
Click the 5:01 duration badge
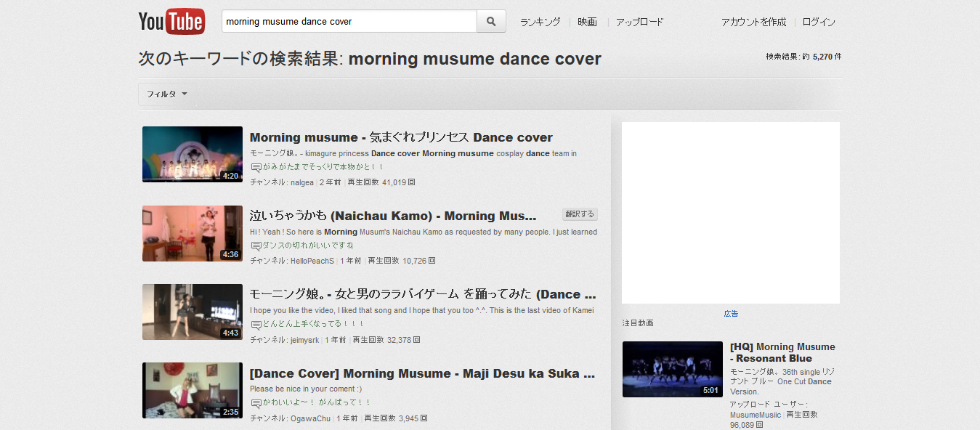click(711, 391)
